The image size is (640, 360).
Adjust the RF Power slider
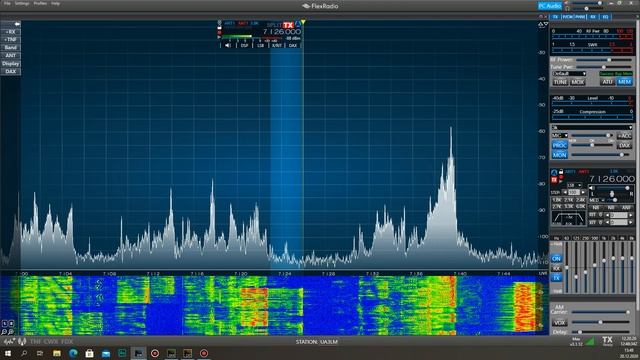pos(605,60)
